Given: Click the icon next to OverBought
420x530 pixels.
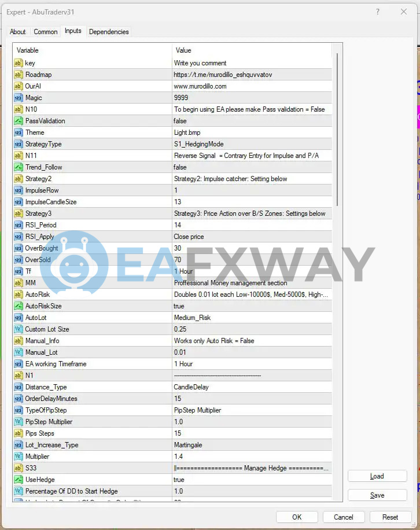Looking at the screenshot, I should [x=19, y=248].
